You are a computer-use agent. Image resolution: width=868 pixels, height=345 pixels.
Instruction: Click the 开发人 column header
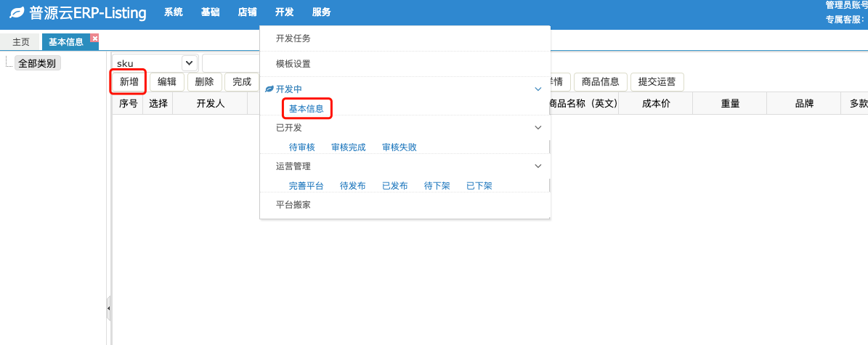click(x=211, y=104)
